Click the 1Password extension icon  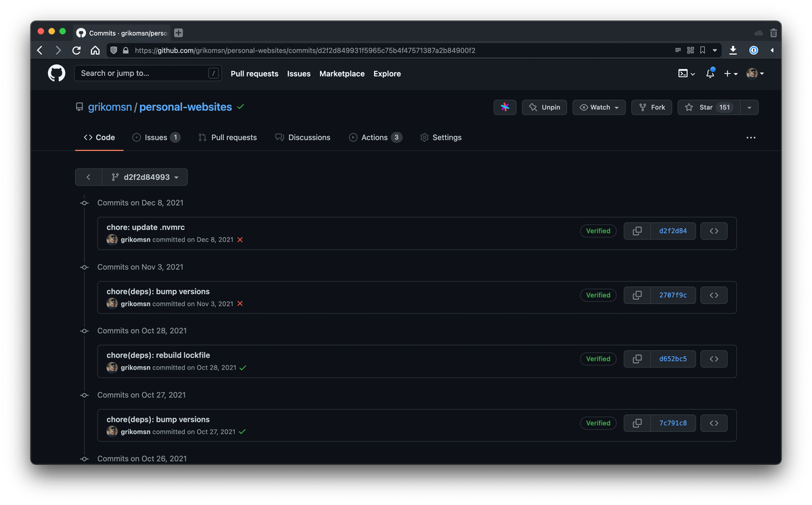[753, 50]
